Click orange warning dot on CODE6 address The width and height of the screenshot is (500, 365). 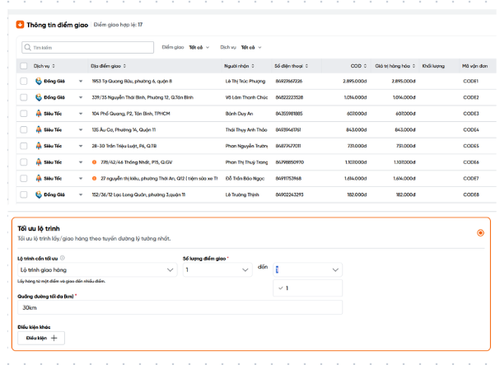[94, 162]
